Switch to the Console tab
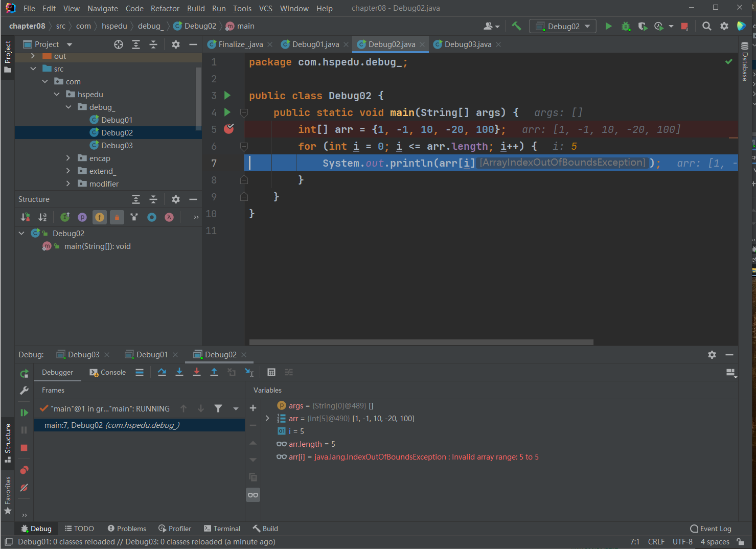This screenshot has height=549, width=756. [108, 372]
